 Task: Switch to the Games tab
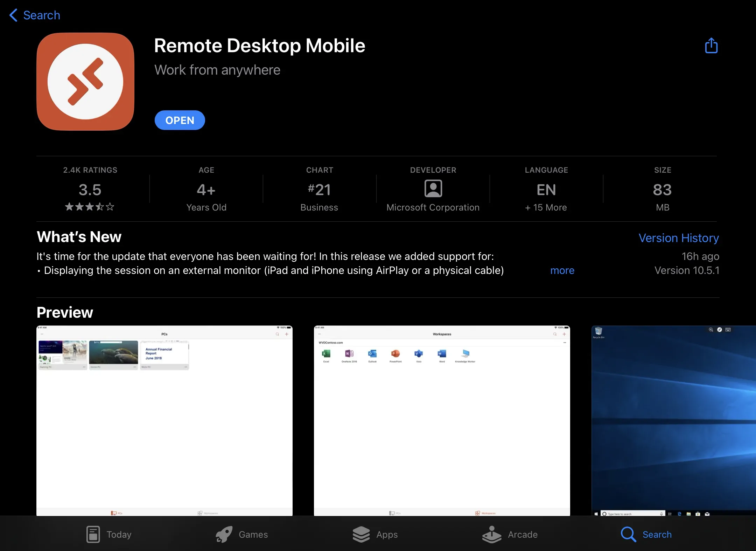[241, 535]
